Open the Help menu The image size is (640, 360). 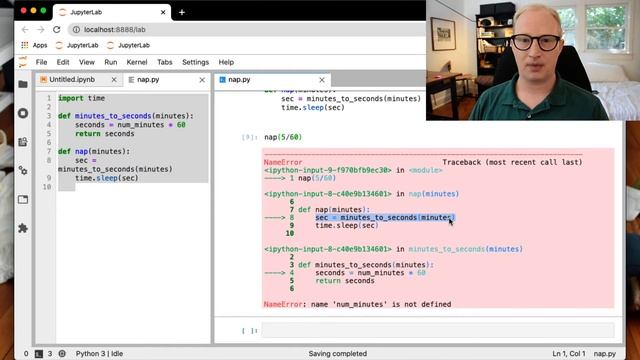[x=226, y=62]
